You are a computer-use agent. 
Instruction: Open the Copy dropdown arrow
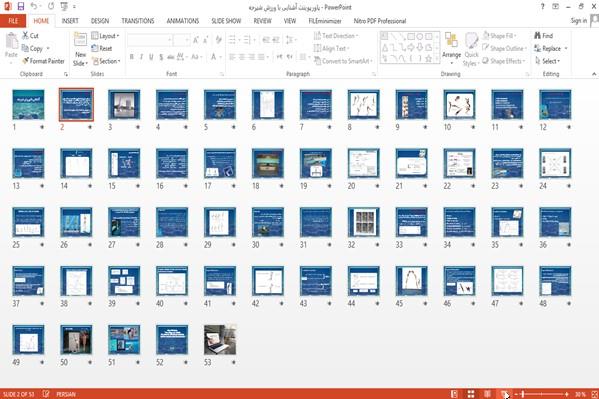click(48, 48)
